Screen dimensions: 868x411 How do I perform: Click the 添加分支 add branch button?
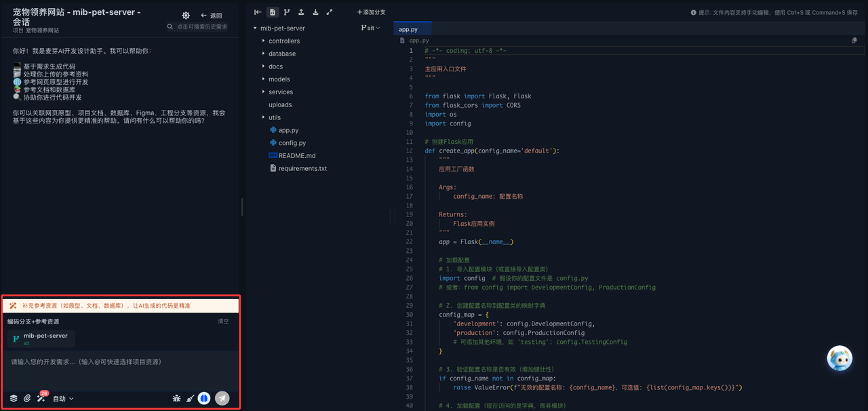coord(372,12)
